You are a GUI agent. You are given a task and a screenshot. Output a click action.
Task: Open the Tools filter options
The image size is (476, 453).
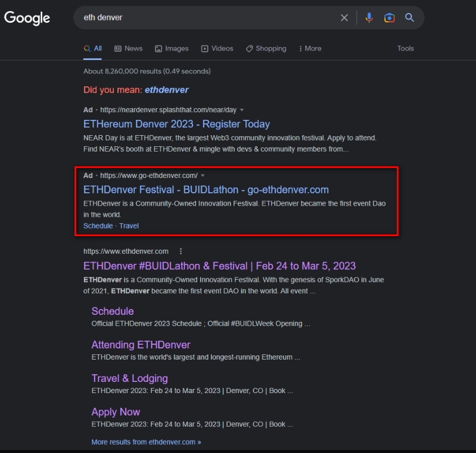coord(406,49)
